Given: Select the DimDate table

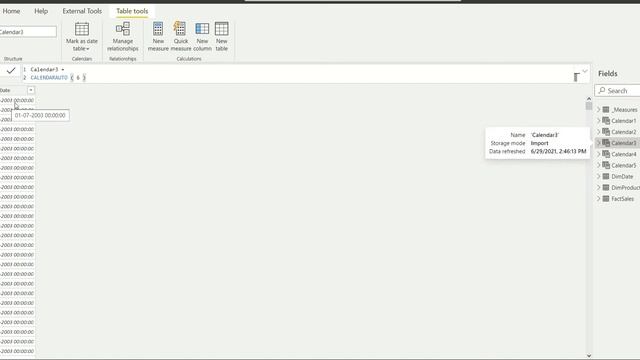Looking at the screenshot, I should 622,176.
